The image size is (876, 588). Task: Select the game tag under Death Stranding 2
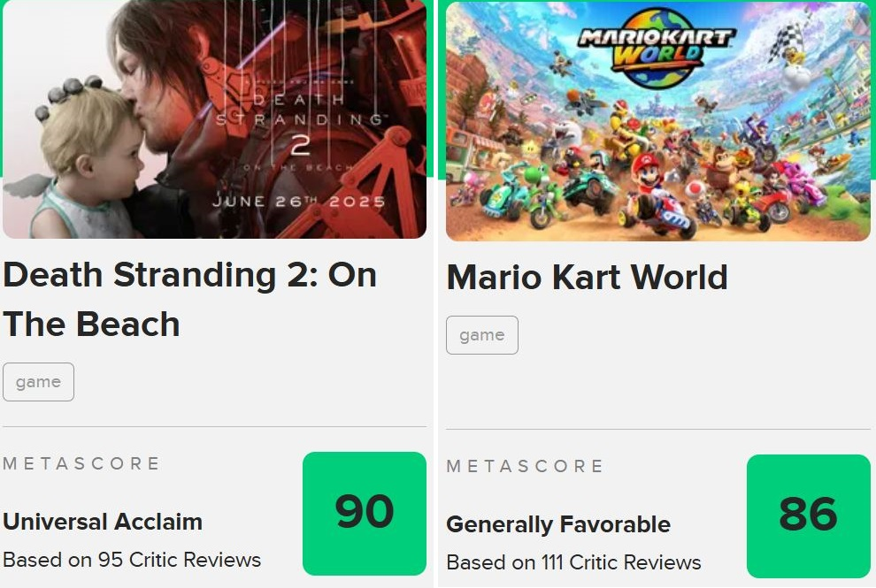pos(38,382)
